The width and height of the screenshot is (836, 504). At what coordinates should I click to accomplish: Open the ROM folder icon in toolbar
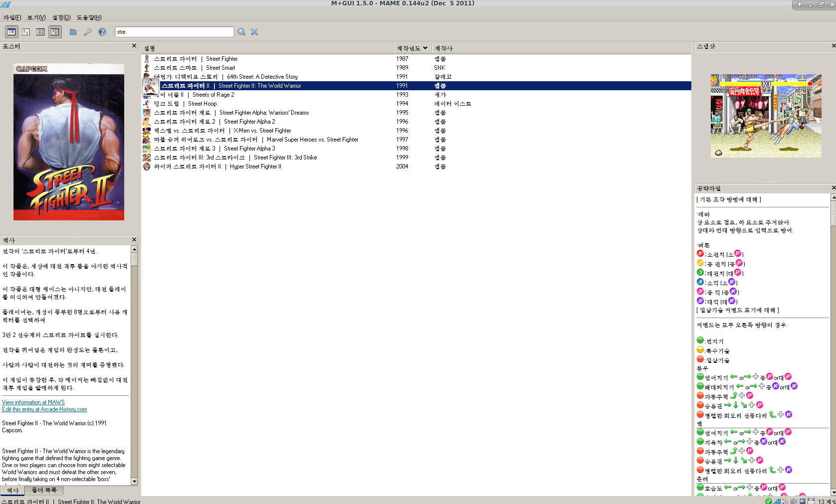[73, 32]
